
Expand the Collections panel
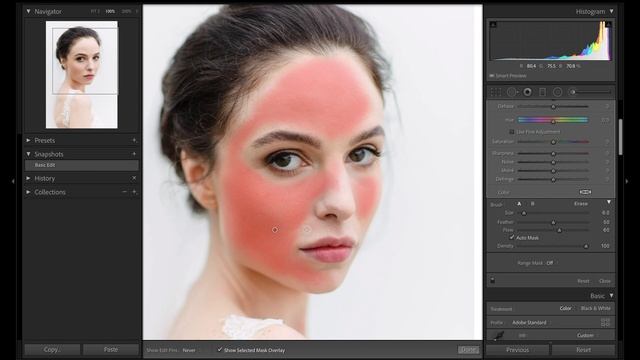[28, 192]
